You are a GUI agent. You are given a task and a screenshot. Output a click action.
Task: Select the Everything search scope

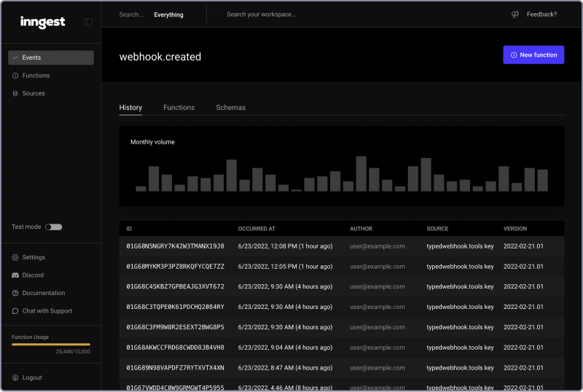(168, 15)
